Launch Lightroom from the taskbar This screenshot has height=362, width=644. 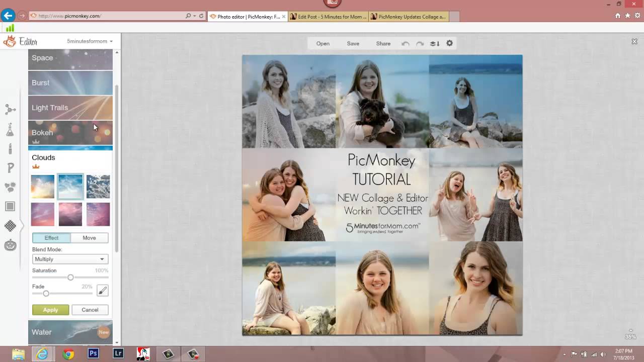[118, 353]
